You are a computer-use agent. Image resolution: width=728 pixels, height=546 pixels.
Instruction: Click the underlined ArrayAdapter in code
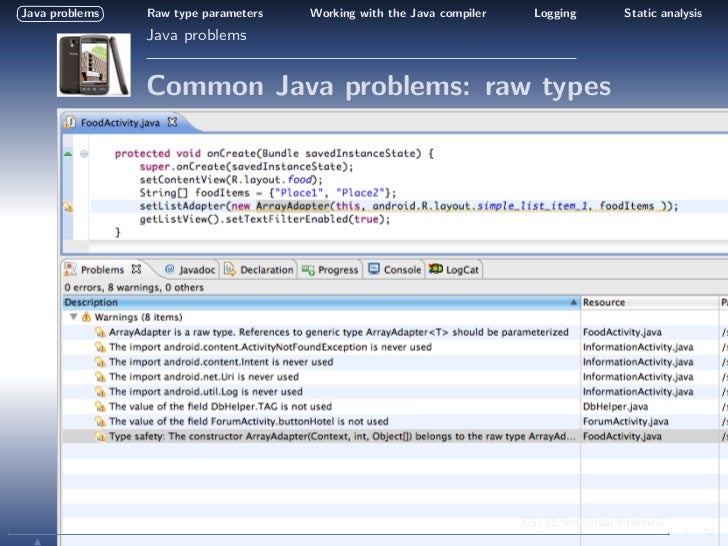tap(292, 206)
